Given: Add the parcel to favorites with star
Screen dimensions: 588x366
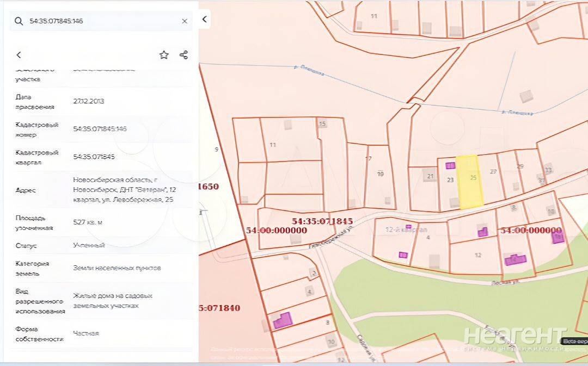Looking at the screenshot, I should tap(164, 55).
